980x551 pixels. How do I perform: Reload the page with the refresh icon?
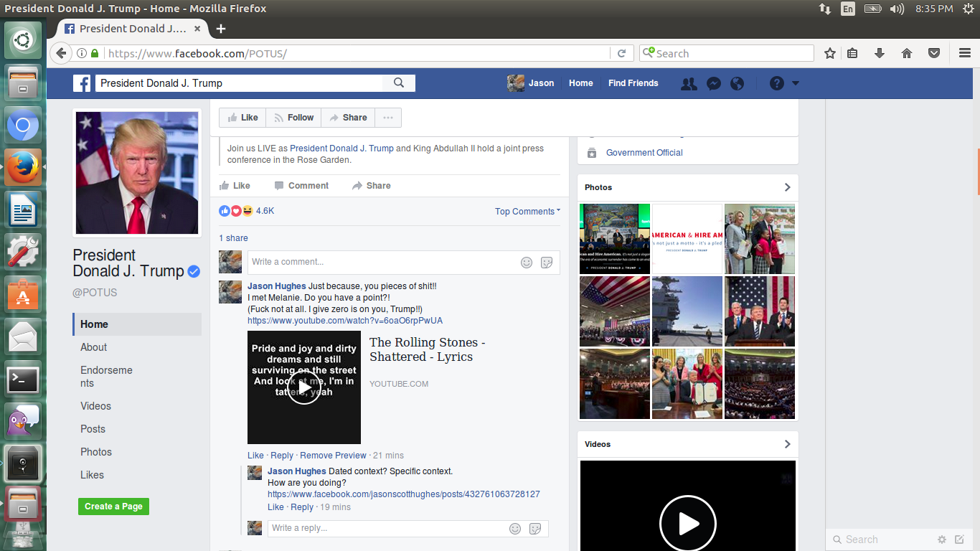(621, 53)
